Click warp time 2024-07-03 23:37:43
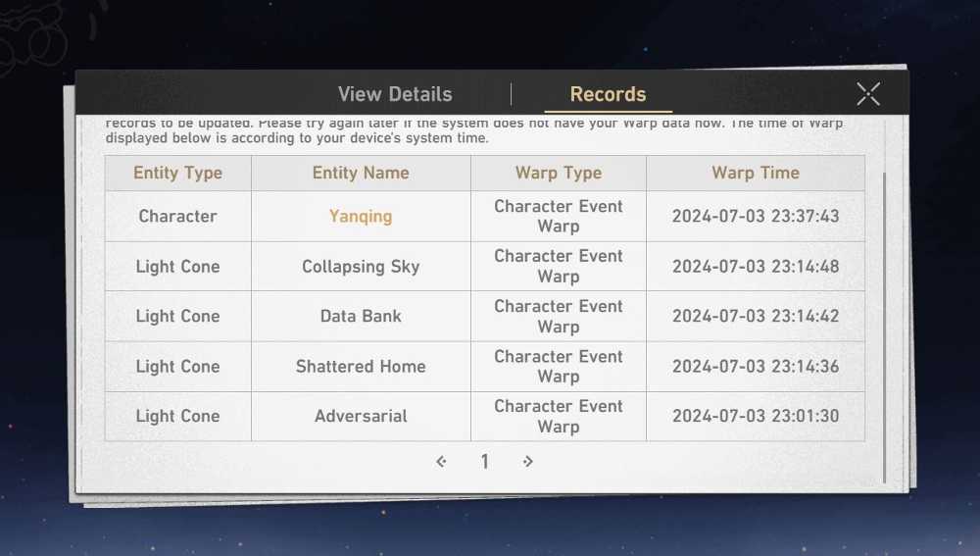The image size is (980, 556). point(756,217)
